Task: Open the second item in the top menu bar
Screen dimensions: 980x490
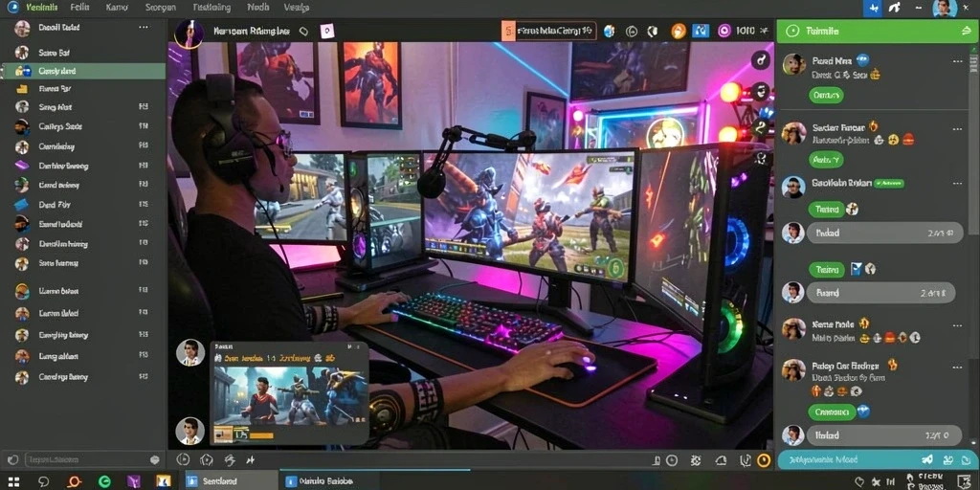Action: [80, 8]
